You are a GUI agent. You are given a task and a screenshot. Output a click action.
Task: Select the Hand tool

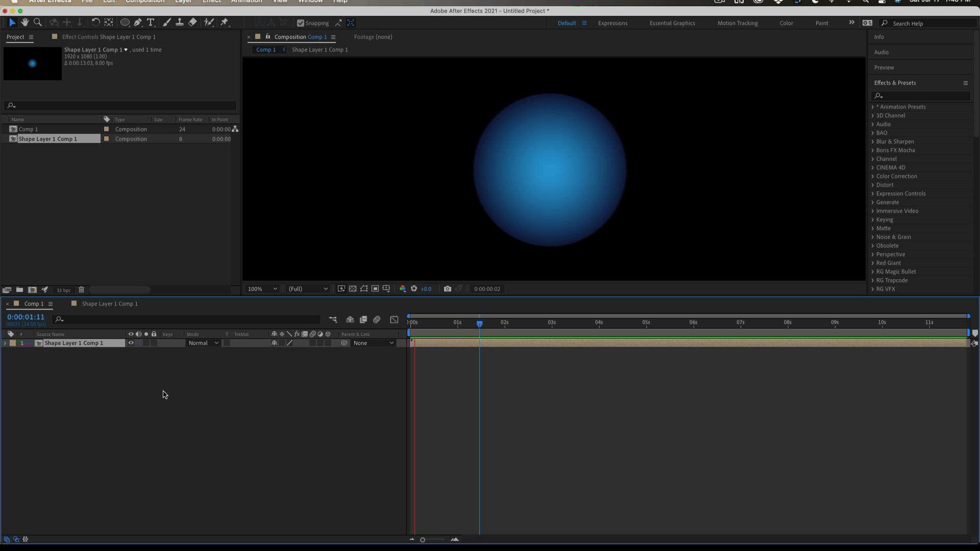(24, 22)
